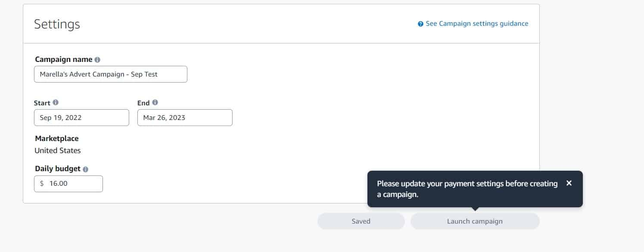
Task: Open the End date field Mar 26, 2023
Action: click(185, 117)
